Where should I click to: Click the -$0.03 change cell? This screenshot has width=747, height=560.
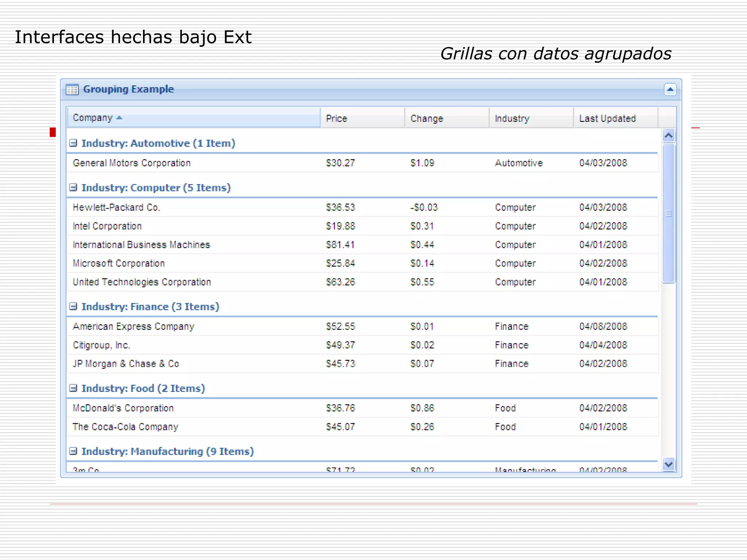[424, 207]
